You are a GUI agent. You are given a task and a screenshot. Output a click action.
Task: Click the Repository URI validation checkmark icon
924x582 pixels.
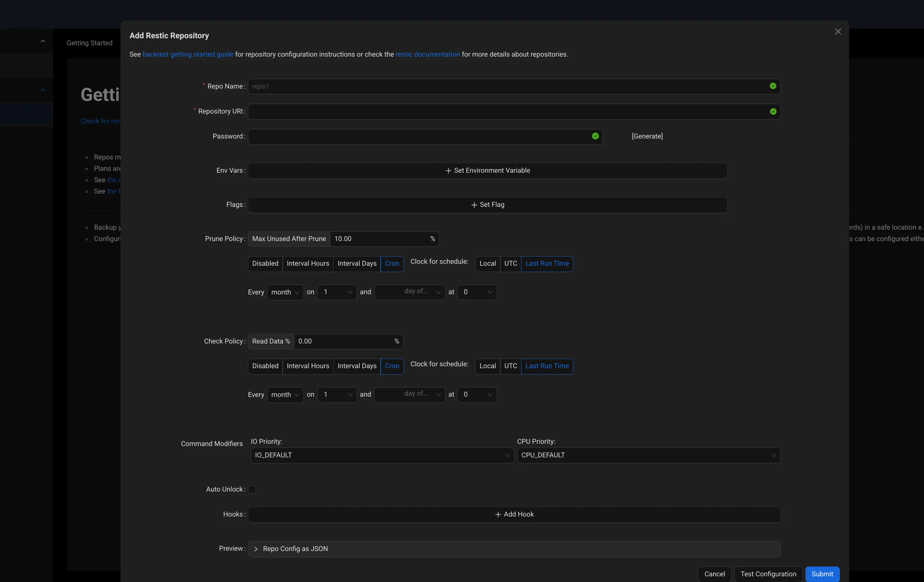pos(773,111)
